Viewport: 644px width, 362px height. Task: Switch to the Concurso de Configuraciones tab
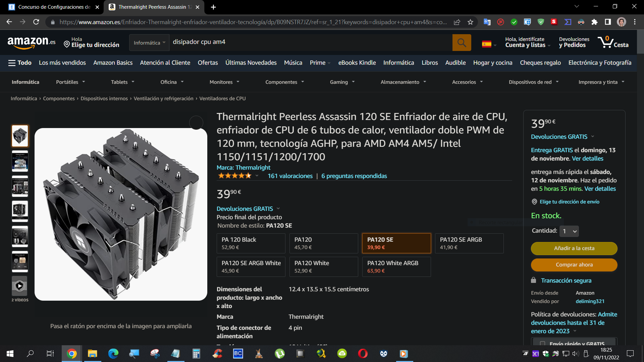tap(54, 7)
